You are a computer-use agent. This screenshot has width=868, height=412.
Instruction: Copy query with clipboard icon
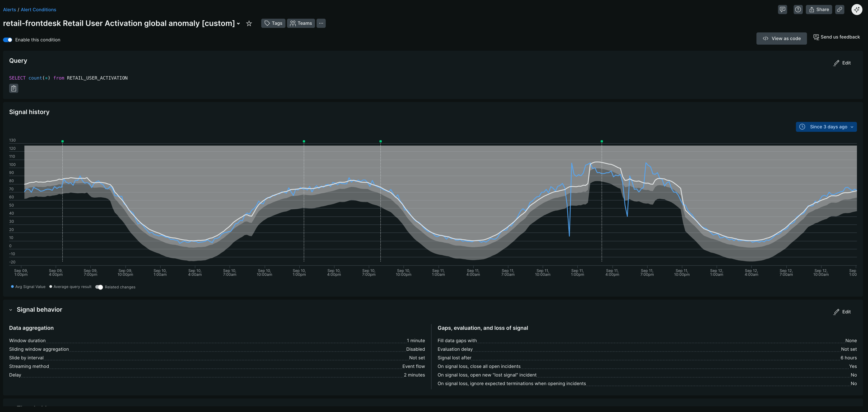click(x=14, y=88)
